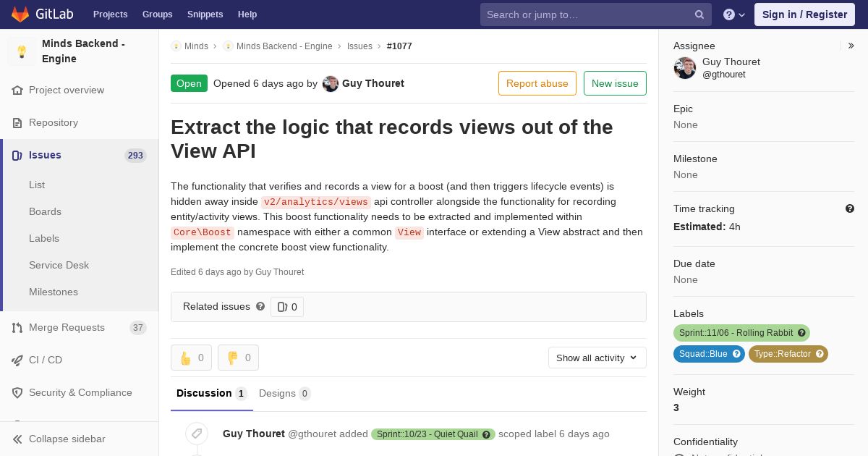
Task: Click the label tag icon in activity feed
Action: point(196,434)
